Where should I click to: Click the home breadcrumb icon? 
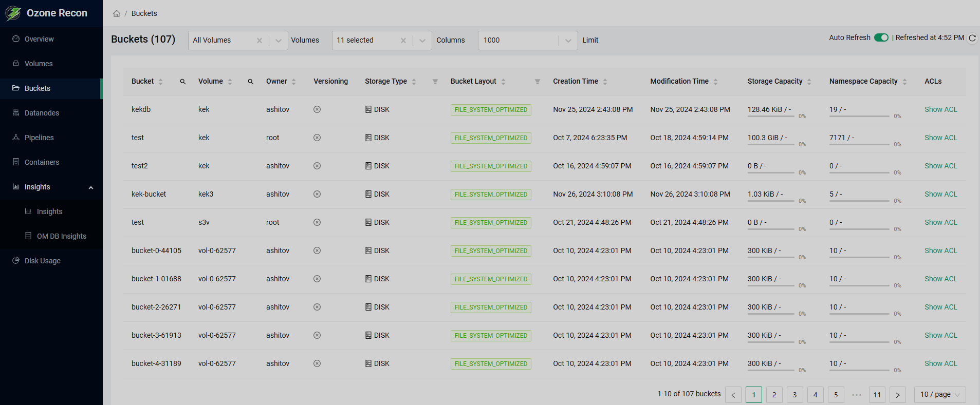coord(117,13)
